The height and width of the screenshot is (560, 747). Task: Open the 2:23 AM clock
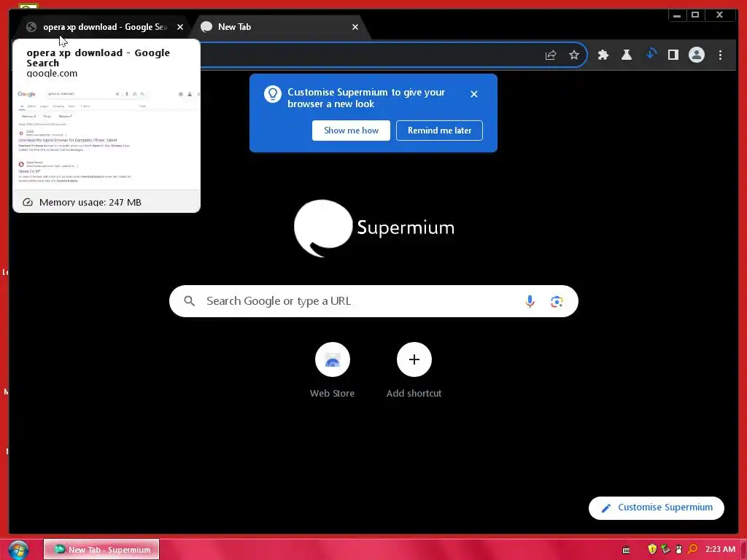point(720,550)
